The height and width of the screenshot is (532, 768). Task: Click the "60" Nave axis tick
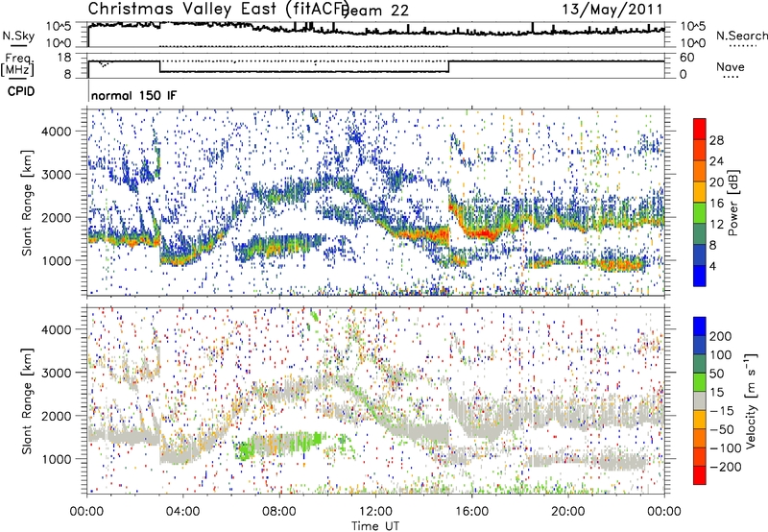point(686,58)
